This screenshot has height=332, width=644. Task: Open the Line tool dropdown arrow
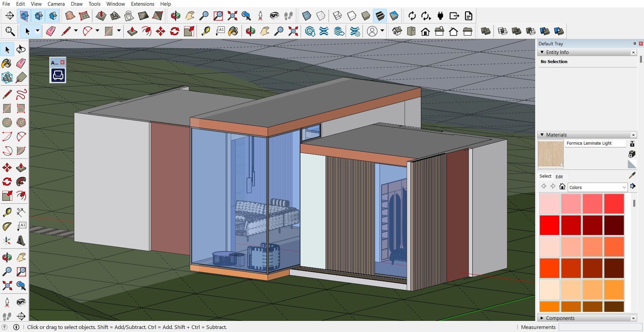coord(76,31)
